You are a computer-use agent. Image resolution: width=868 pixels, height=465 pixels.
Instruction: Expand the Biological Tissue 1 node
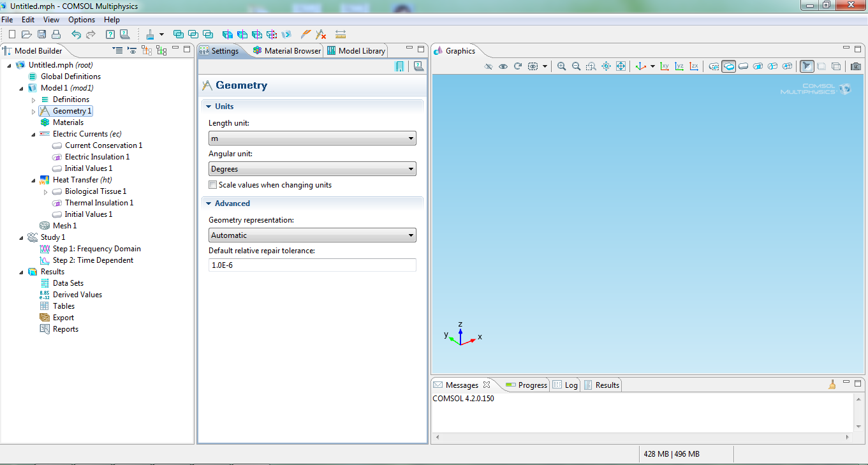coord(46,192)
